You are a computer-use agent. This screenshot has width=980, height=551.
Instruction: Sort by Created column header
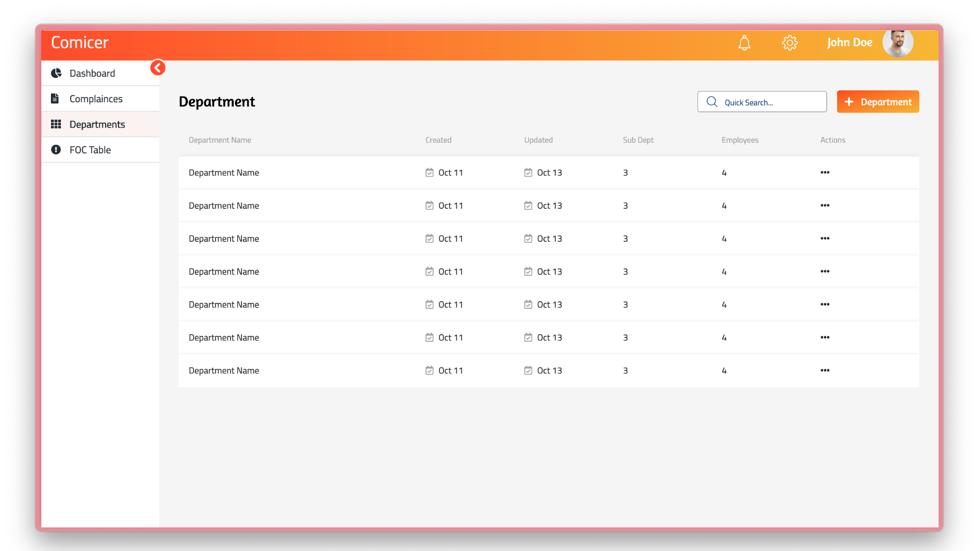point(438,140)
